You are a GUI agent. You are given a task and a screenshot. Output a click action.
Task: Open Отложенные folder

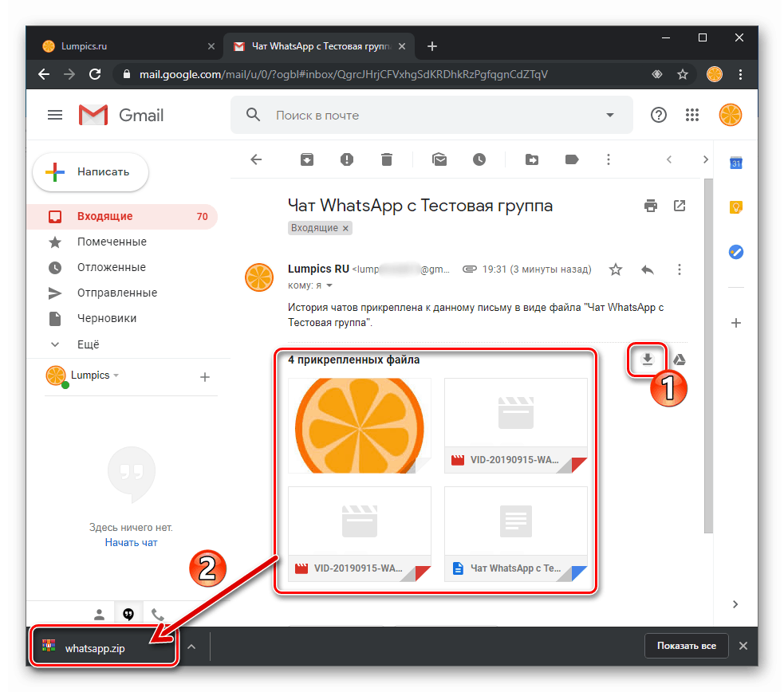[123, 267]
